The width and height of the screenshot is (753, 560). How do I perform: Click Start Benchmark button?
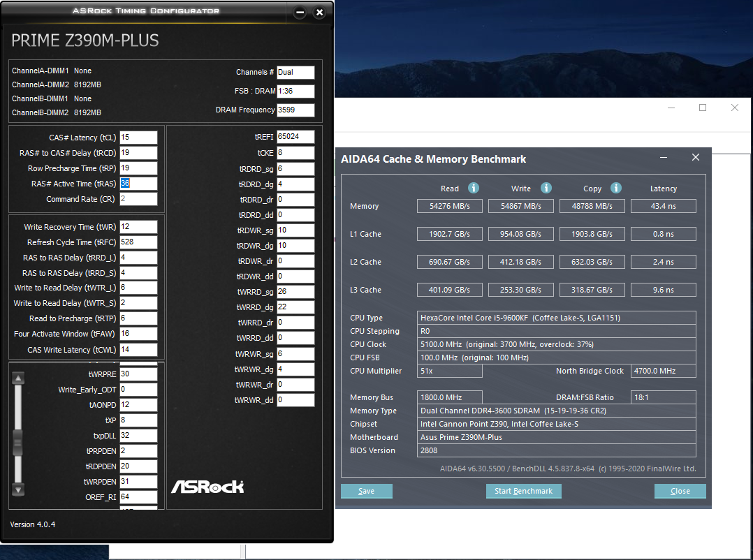tap(523, 491)
